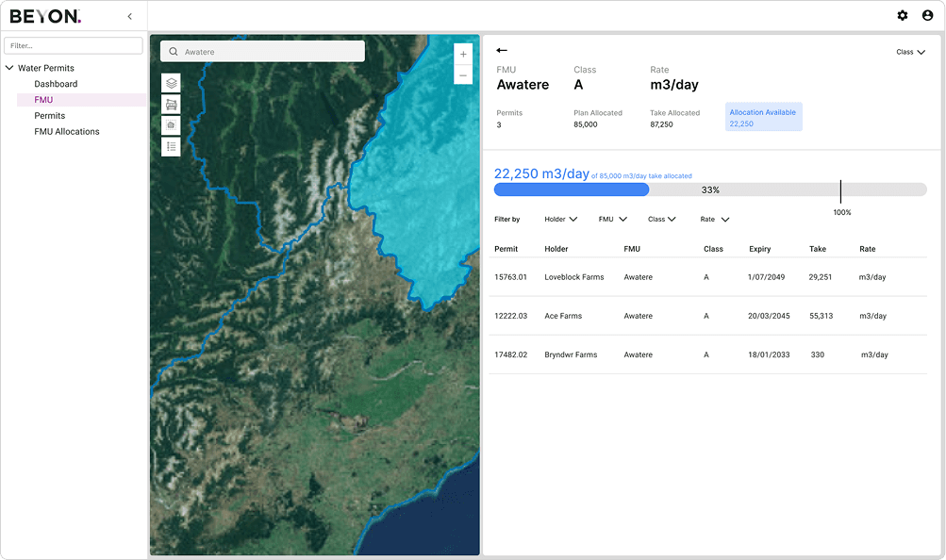Screen dimensions: 946x560
Task: Click holder Loveblock Farms
Action: (573, 277)
